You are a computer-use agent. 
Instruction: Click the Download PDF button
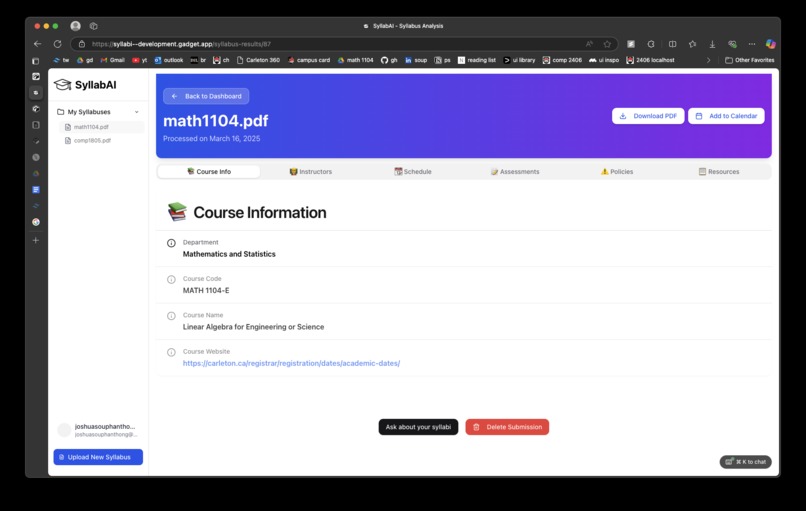pos(648,116)
